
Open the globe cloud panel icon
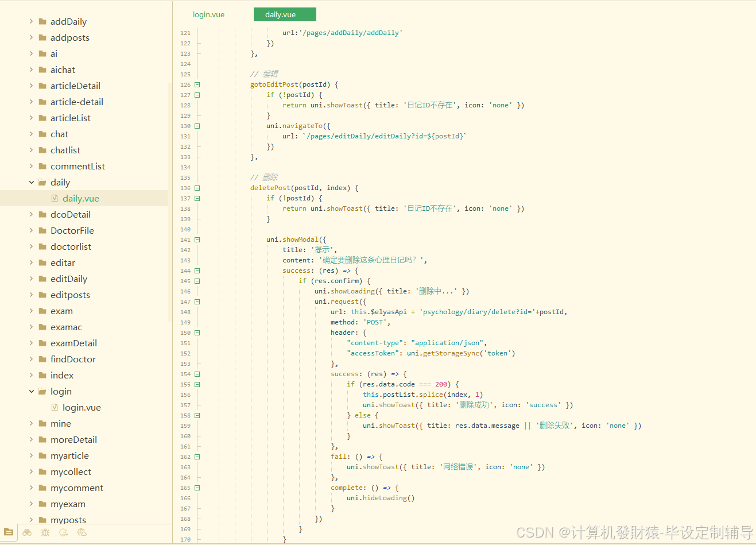pyautogui.click(x=82, y=532)
